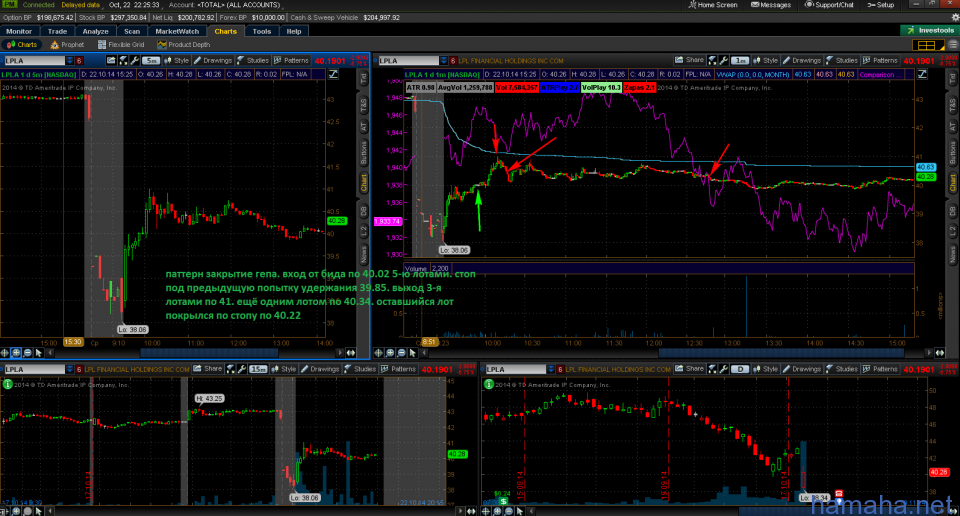Open Drawings tool in top-right chart
This screenshot has height=516, width=960.
pyautogui.click(x=803, y=61)
